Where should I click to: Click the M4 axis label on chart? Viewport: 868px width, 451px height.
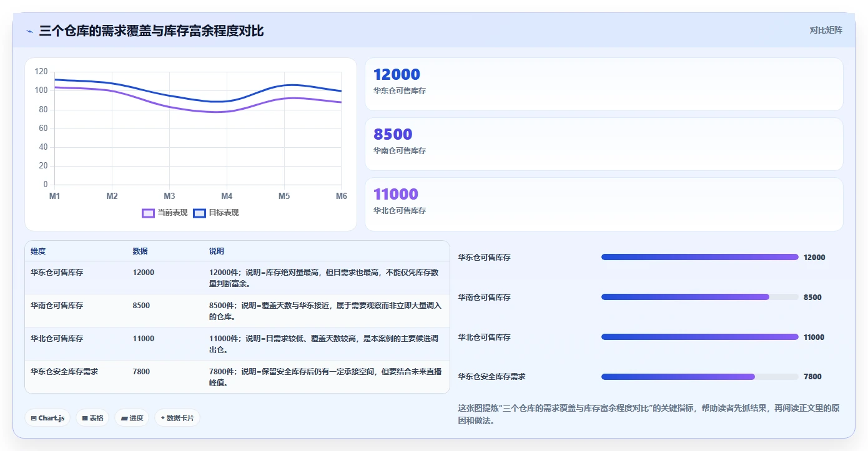[227, 196]
